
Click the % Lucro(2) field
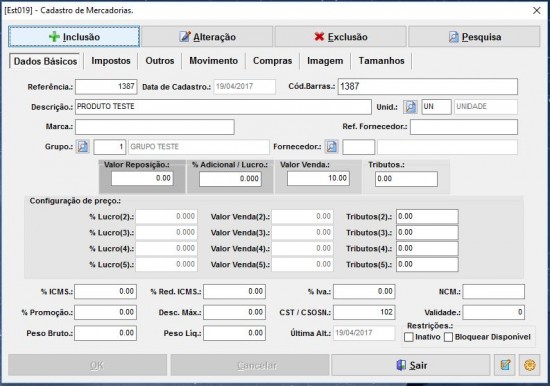click(x=167, y=217)
